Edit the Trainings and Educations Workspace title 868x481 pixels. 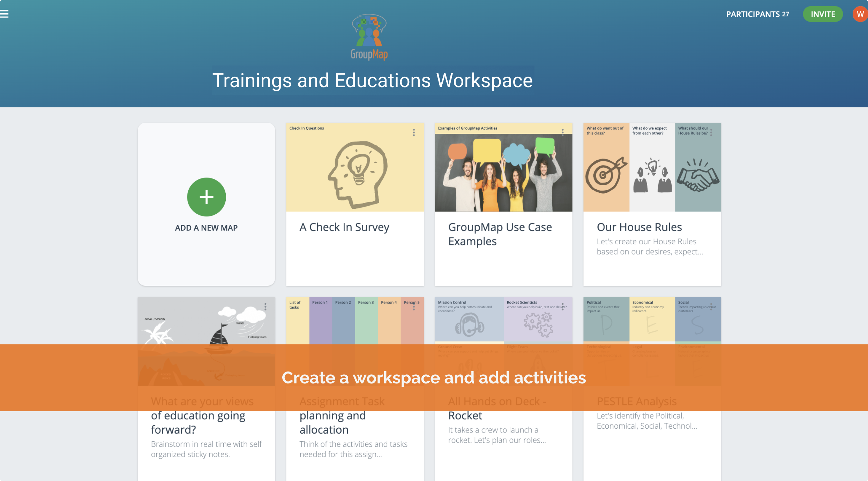[x=373, y=81]
